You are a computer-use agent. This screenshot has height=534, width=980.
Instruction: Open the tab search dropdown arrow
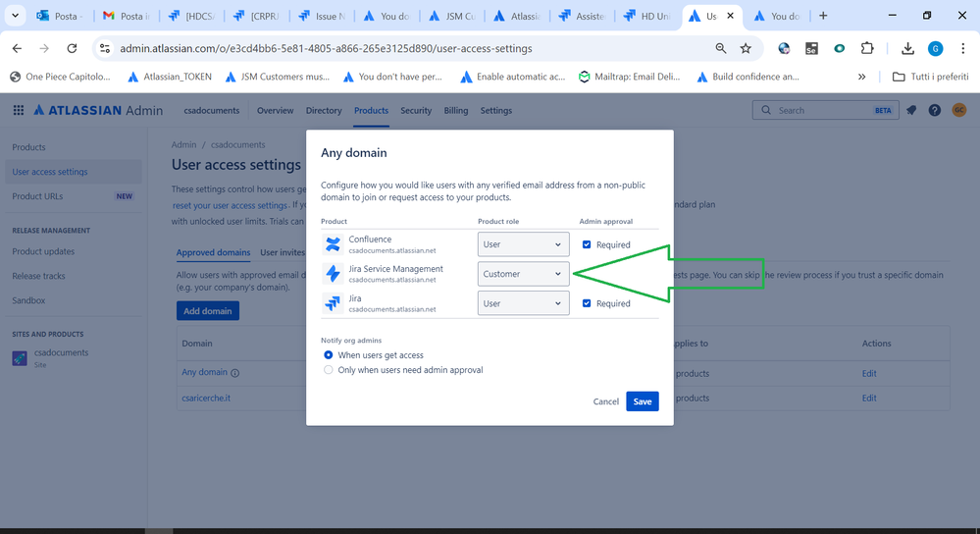[15, 16]
